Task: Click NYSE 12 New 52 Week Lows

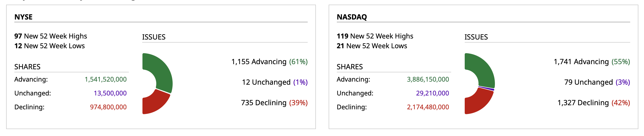Action: pos(50,46)
